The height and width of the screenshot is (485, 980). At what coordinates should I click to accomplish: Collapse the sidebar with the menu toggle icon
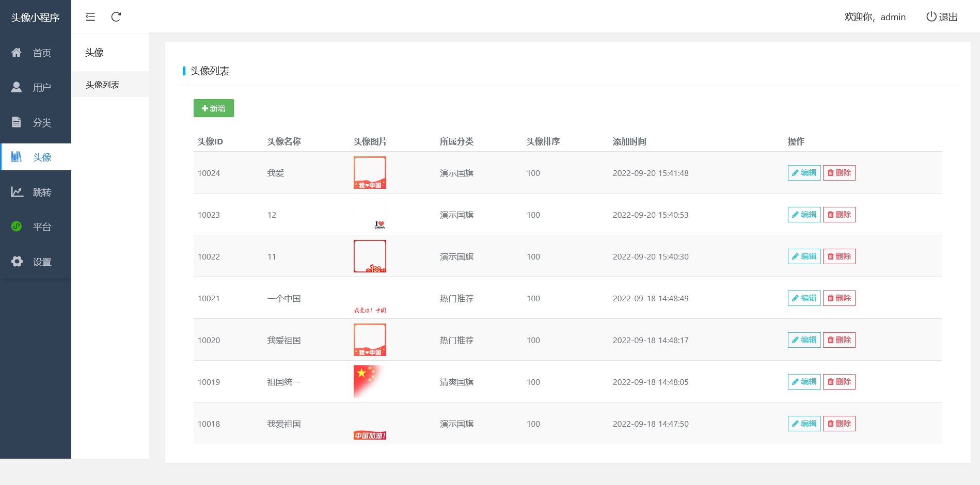tap(90, 17)
